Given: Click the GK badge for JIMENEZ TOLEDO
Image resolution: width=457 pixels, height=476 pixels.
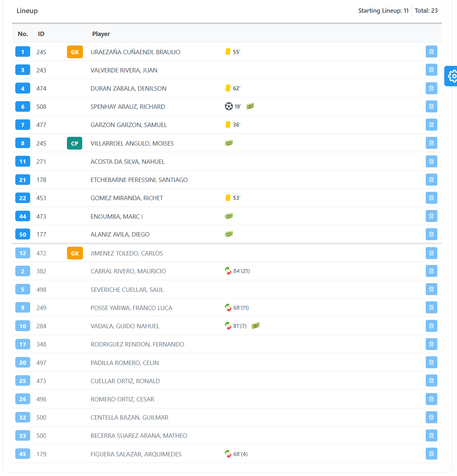Looking at the screenshot, I should [x=75, y=253].
